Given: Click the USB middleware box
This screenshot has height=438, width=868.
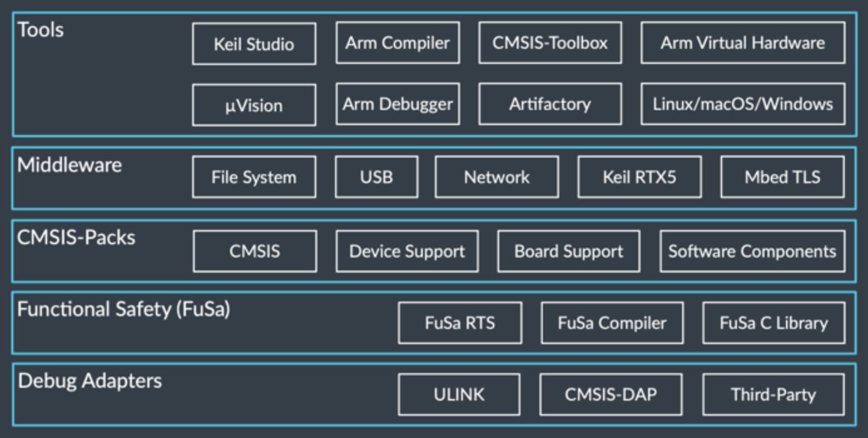Looking at the screenshot, I should pyautogui.click(x=376, y=177).
